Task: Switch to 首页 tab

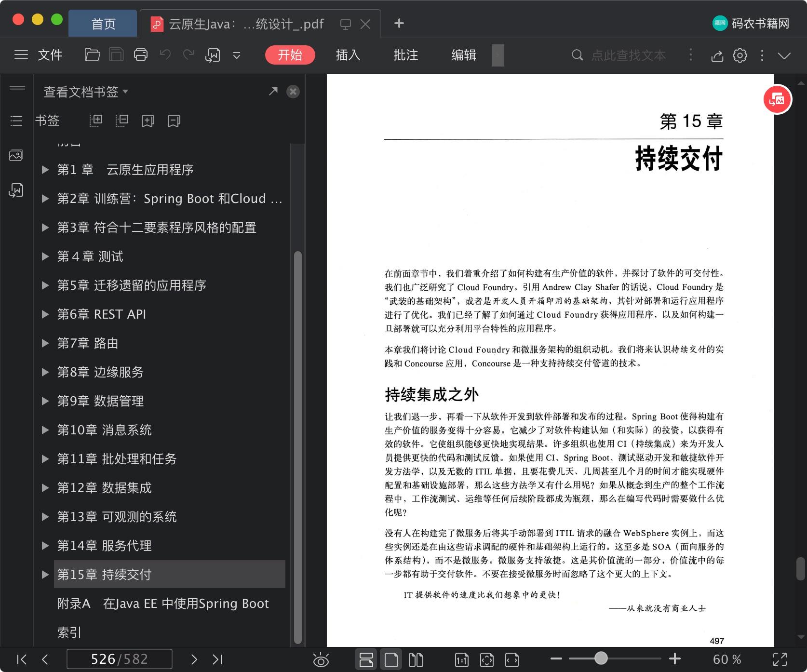Action: click(x=103, y=23)
